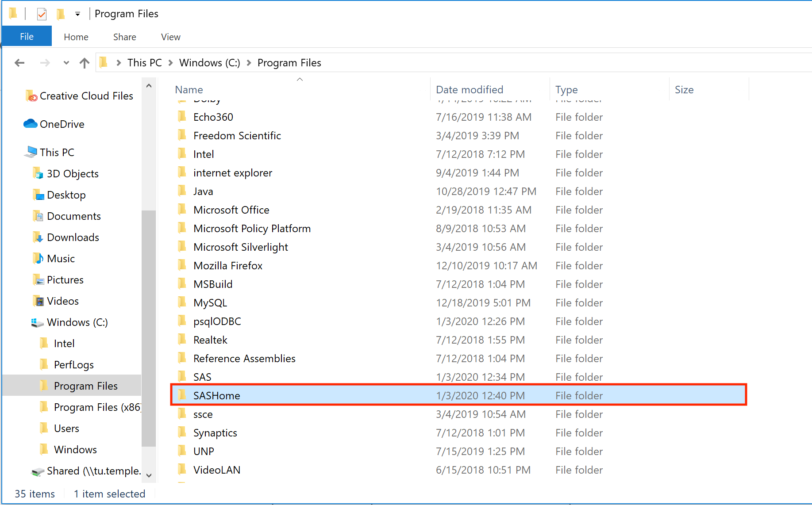Viewport: 812px width, 505px height.
Task: Click the ssce folder icon
Action: 182,414
